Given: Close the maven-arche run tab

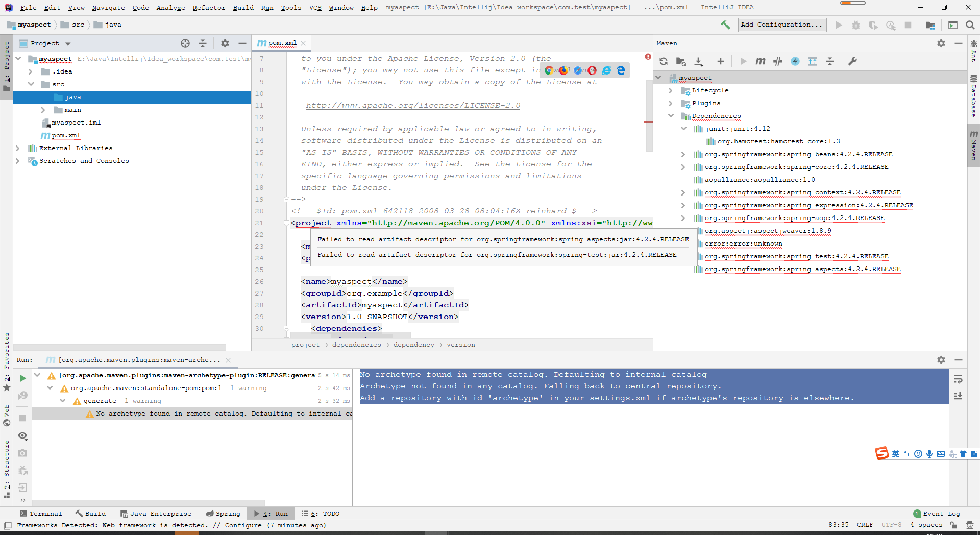Looking at the screenshot, I should (x=228, y=360).
